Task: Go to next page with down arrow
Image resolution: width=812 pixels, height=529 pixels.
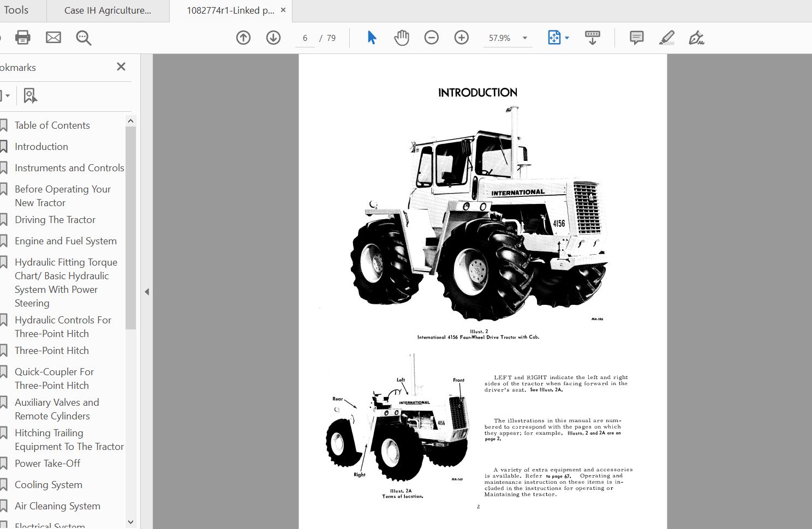Action: point(273,38)
